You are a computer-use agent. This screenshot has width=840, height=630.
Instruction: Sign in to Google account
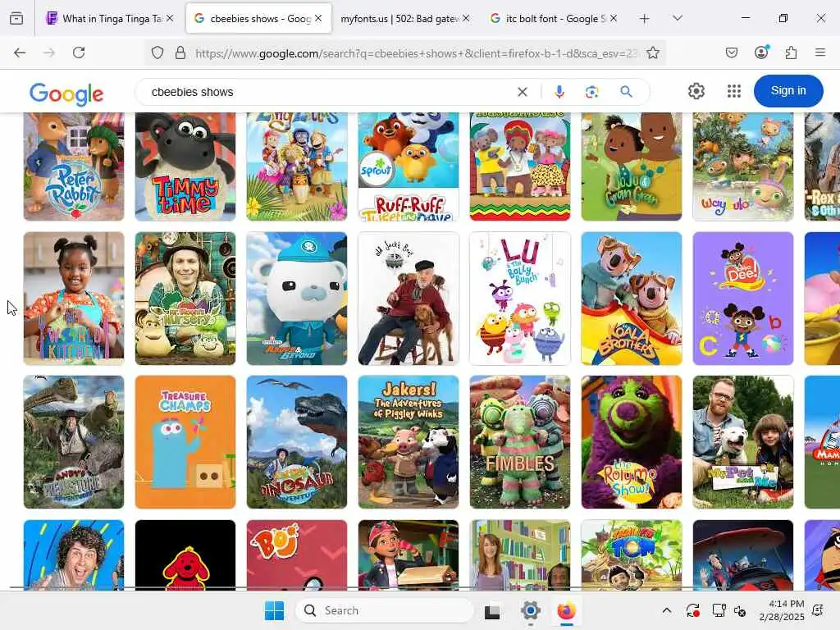788,91
